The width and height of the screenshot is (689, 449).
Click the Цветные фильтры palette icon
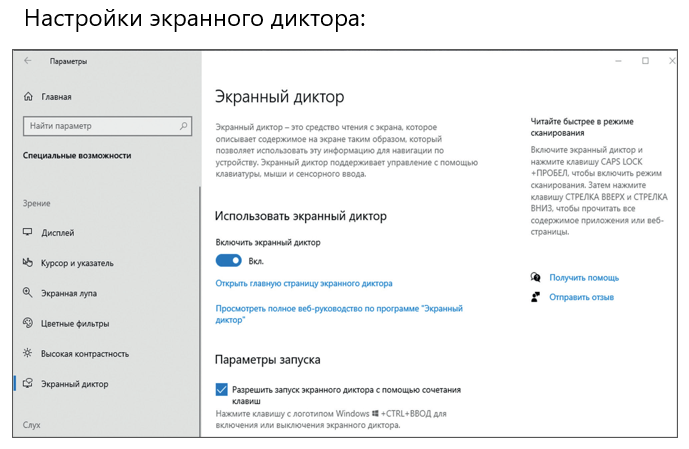[28, 323]
